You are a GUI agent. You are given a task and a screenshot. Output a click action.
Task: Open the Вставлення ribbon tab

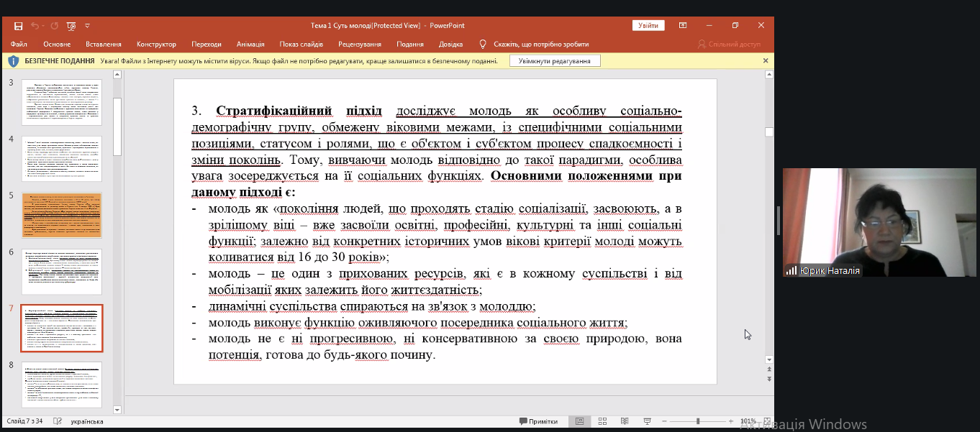point(103,44)
